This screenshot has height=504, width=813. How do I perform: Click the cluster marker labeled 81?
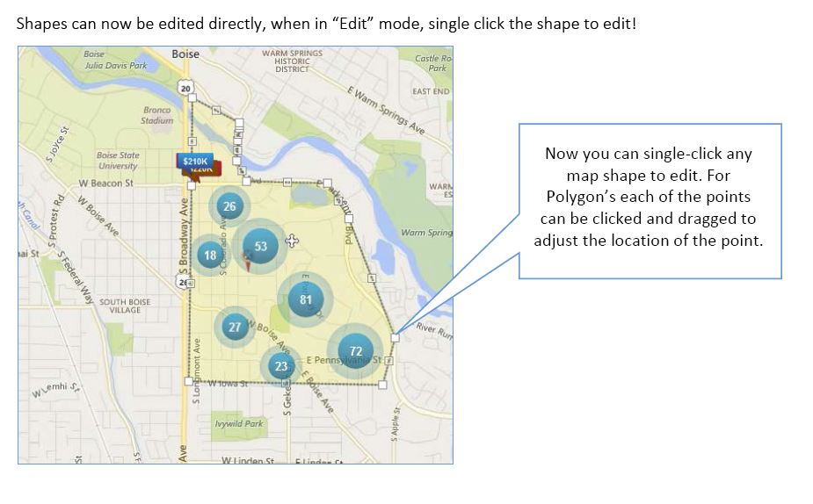click(305, 299)
